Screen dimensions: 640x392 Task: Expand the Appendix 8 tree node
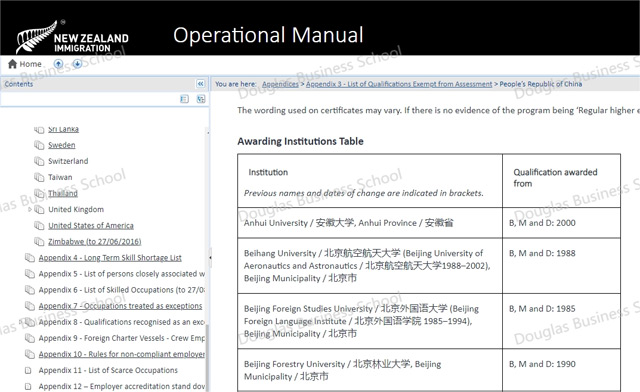20,322
